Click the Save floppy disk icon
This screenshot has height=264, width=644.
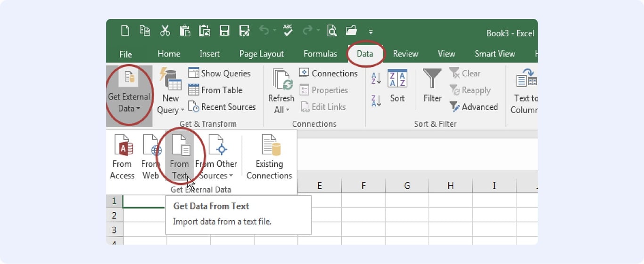pos(224,31)
